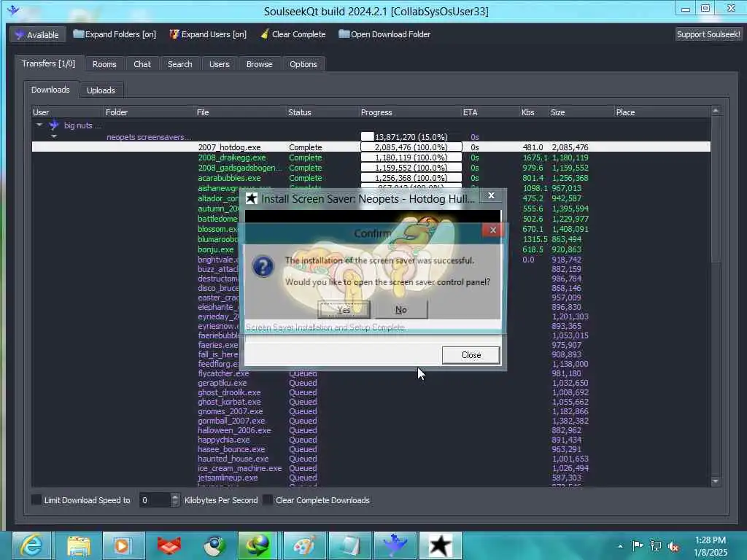
Task: Select the 2007_hotdog.exe row
Action: [371, 147]
